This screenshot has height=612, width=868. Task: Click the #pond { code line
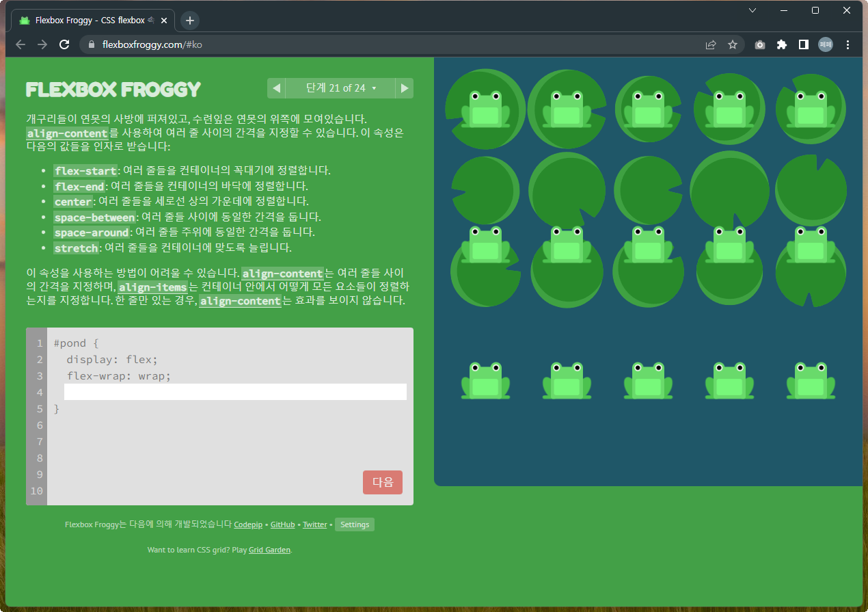pyautogui.click(x=77, y=343)
